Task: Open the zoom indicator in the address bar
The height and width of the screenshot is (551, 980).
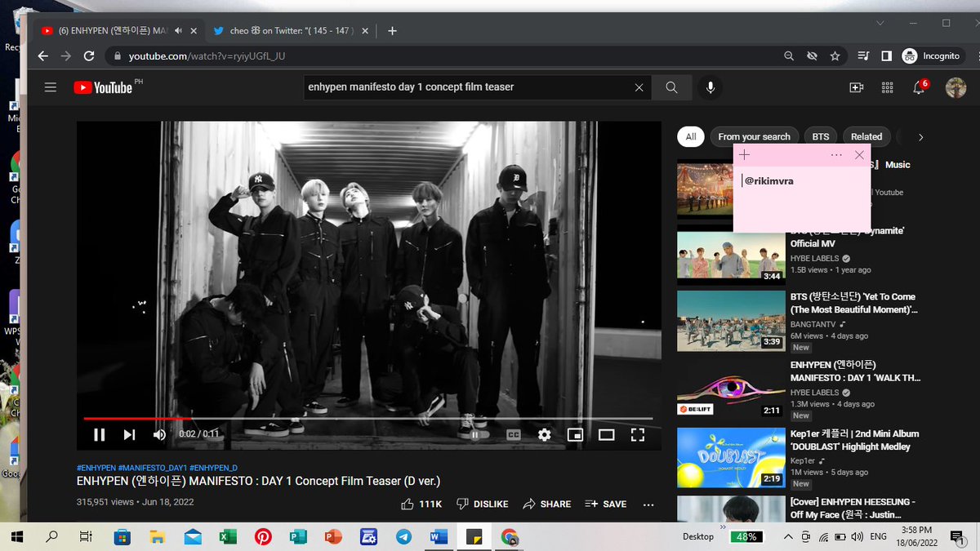Action: (x=788, y=56)
